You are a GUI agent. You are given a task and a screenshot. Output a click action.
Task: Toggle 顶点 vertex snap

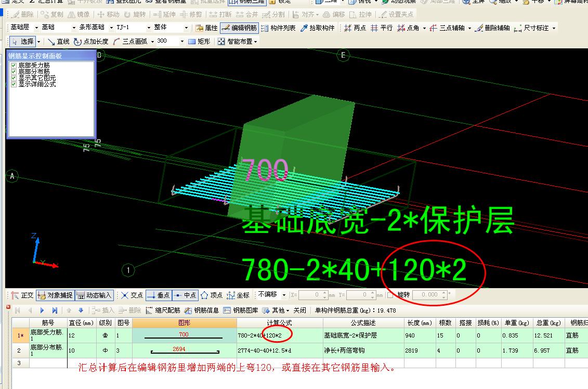pos(212,295)
